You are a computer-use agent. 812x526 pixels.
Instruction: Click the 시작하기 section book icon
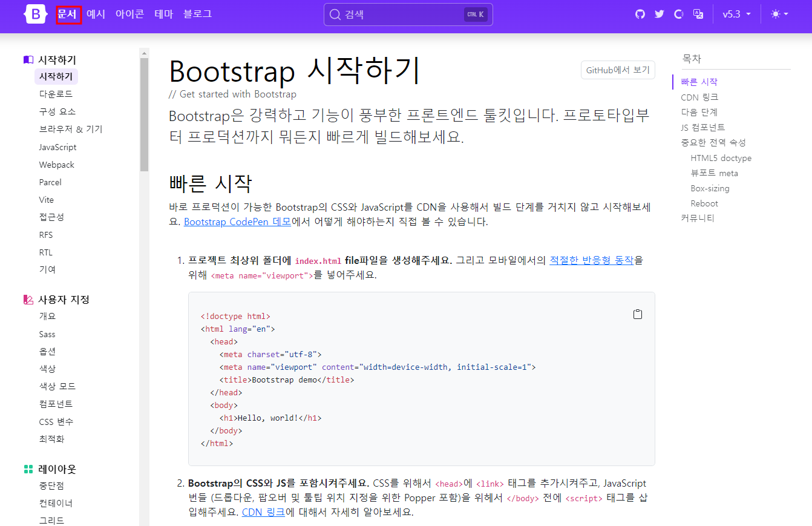pos(28,60)
